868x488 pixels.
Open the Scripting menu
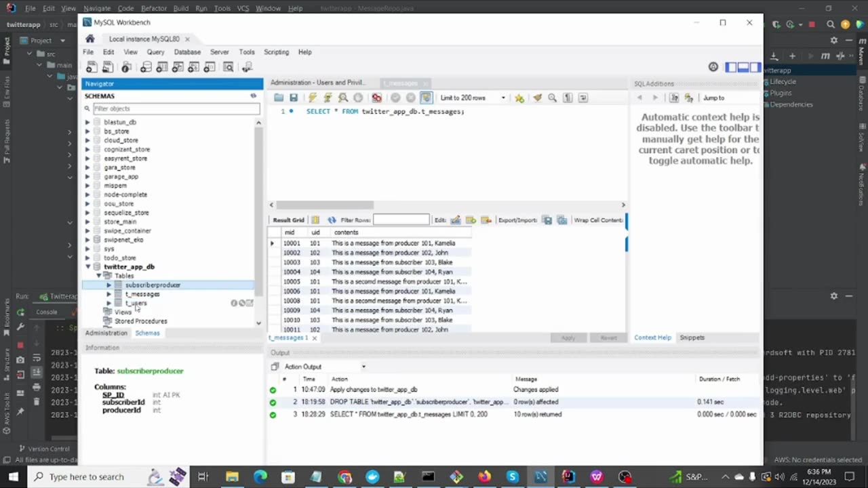tap(276, 52)
